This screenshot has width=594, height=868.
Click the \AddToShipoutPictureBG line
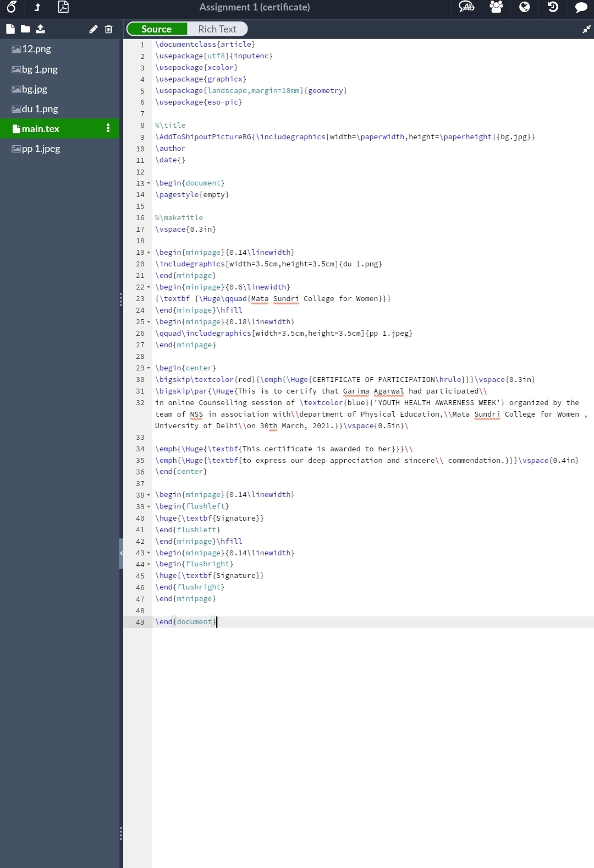click(x=345, y=137)
